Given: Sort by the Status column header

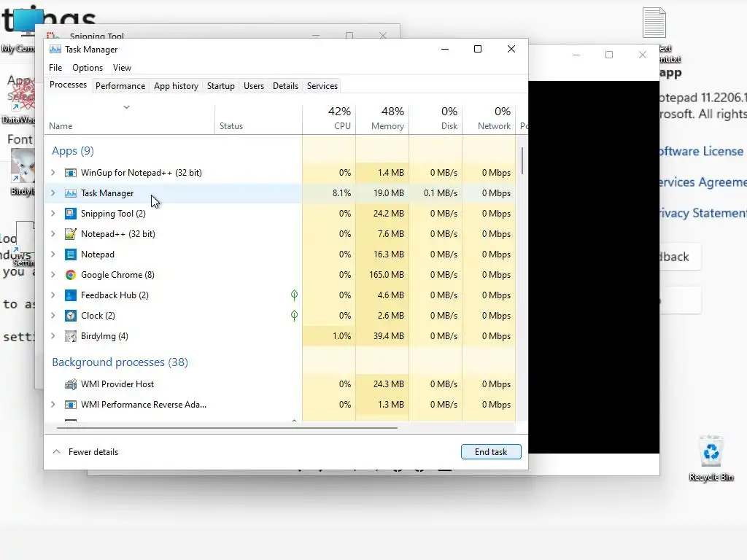Looking at the screenshot, I should coord(258,119).
